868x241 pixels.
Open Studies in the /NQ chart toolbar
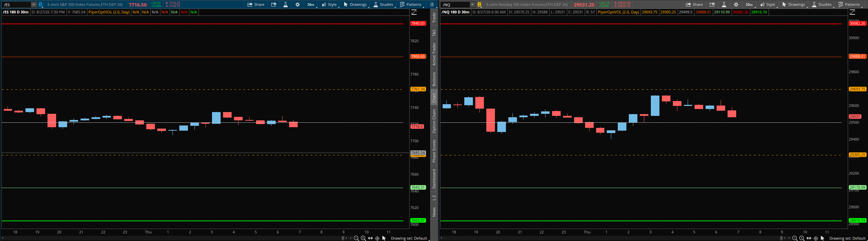[x=822, y=4]
